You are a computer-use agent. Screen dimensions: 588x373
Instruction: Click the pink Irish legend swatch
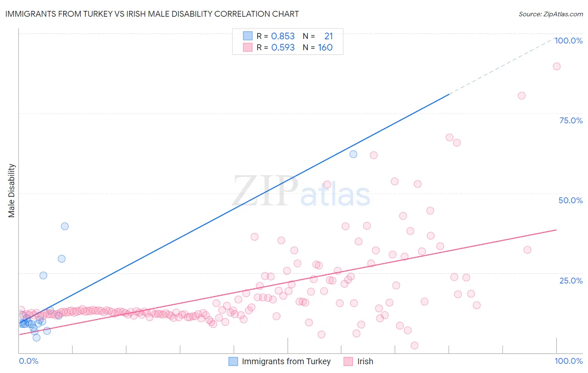(x=348, y=361)
